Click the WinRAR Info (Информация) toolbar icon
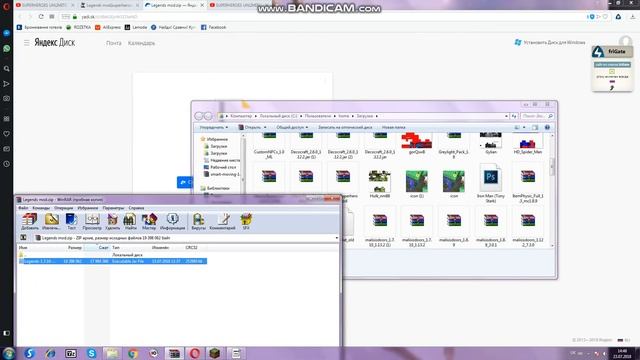The image size is (640, 360). pyautogui.click(x=172, y=222)
